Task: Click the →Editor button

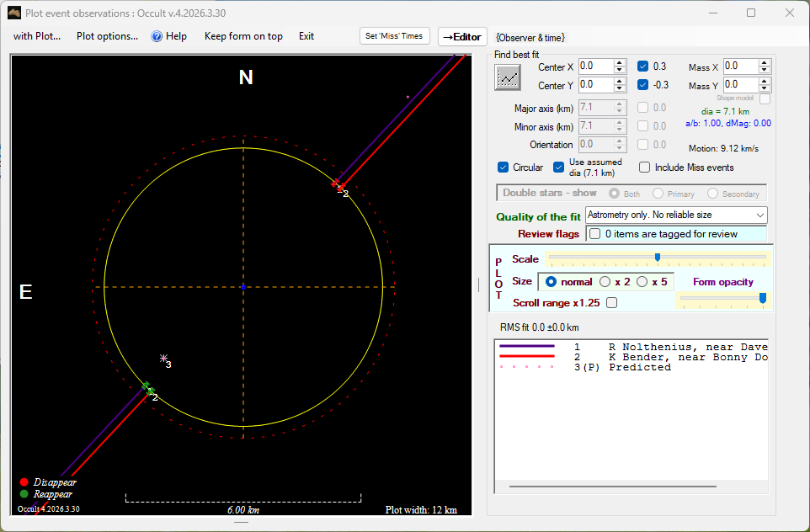Action: pyautogui.click(x=462, y=37)
